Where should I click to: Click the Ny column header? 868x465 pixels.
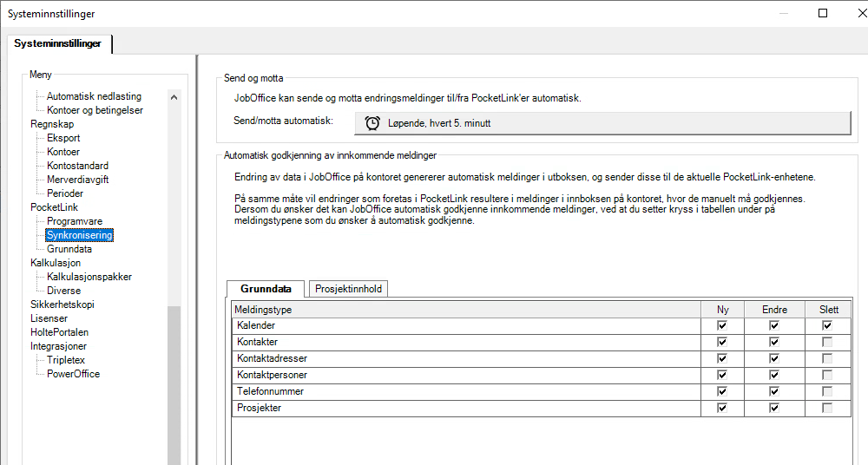tap(723, 310)
